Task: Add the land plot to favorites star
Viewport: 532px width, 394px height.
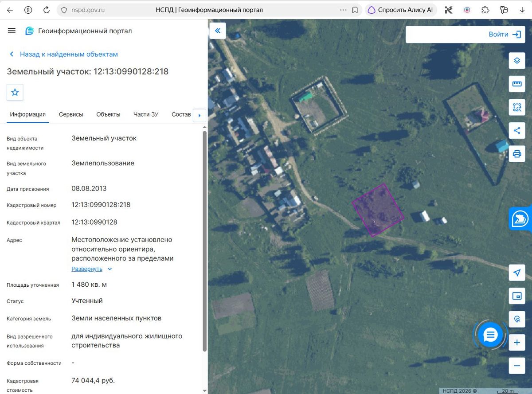Action: [15, 92]
